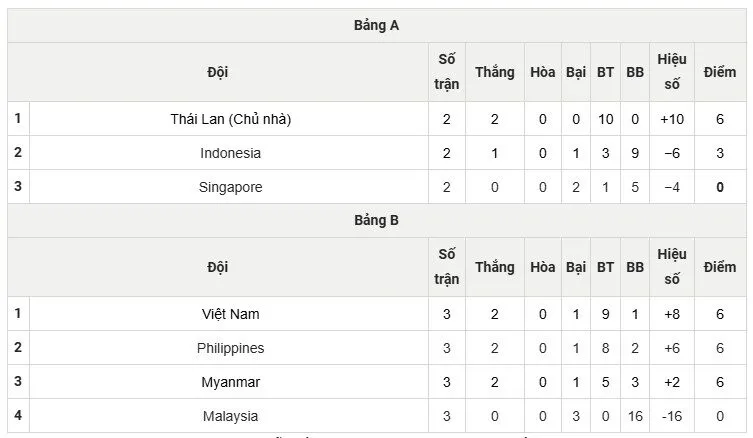Click the Điểm column header in Bảng A
The height and width of the screenshot is (438, 753).
point(719,72)
